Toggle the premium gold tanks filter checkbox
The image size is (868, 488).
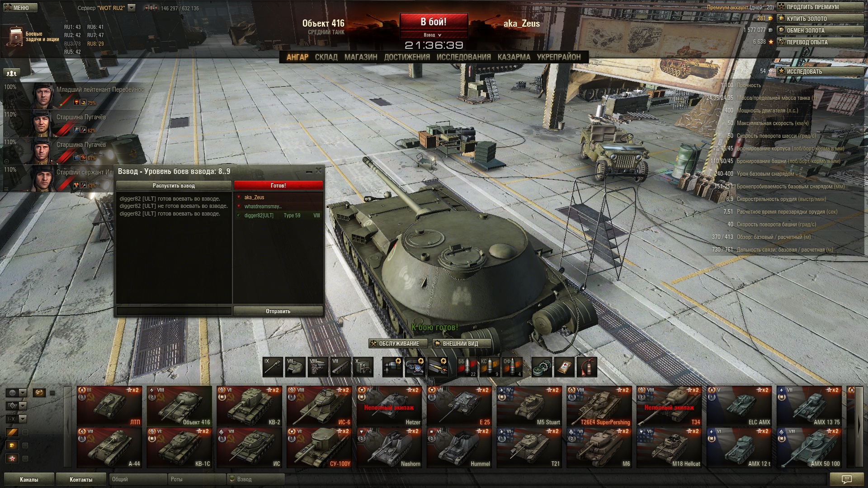pyautogui.click(x=25, y=446)
